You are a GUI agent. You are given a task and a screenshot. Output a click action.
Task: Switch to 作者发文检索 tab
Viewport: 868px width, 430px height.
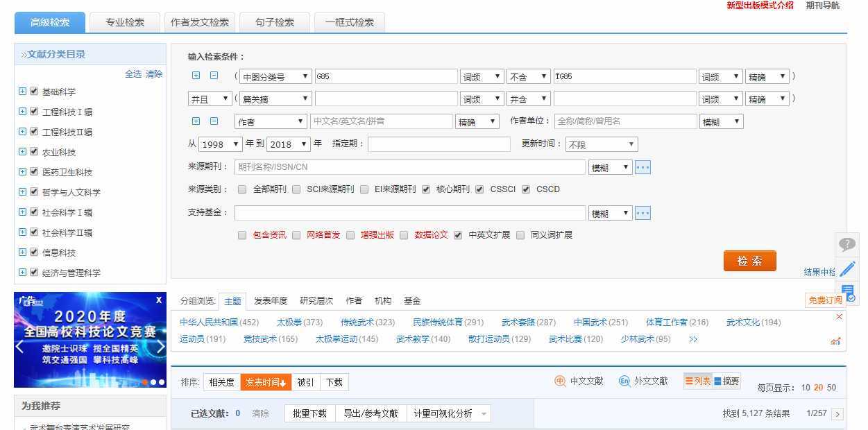(200, 22)
